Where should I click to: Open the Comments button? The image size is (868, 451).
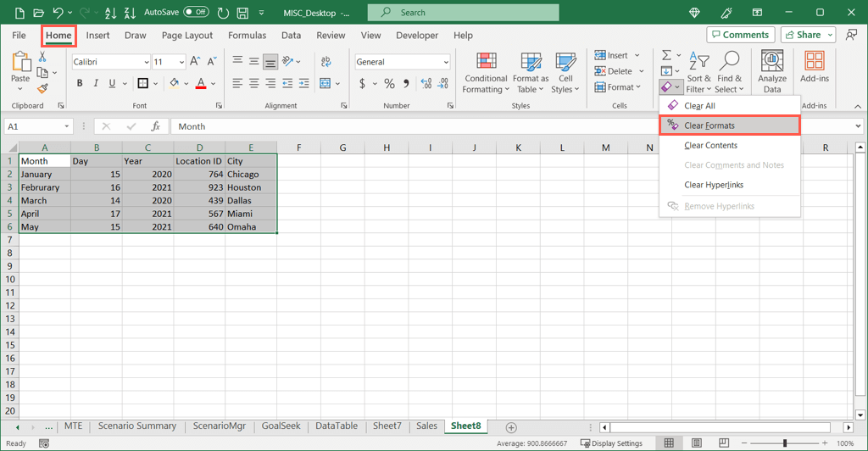tap(740, 34)
